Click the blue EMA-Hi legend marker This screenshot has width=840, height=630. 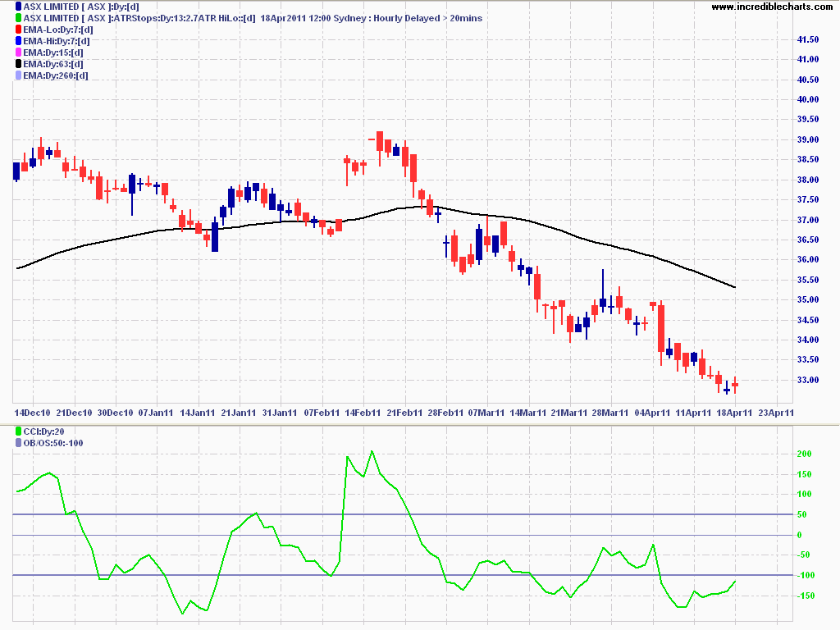[x=7, y=41]
